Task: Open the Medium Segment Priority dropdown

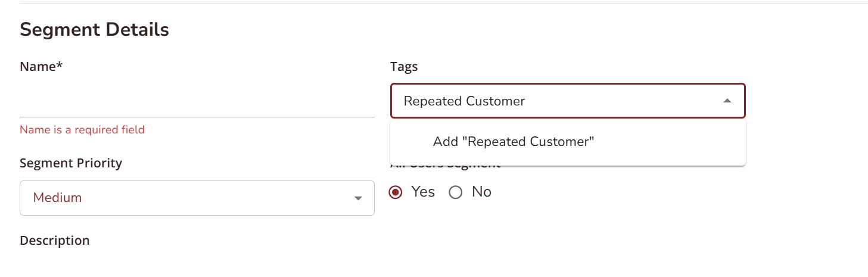Action: coord(197,198)
